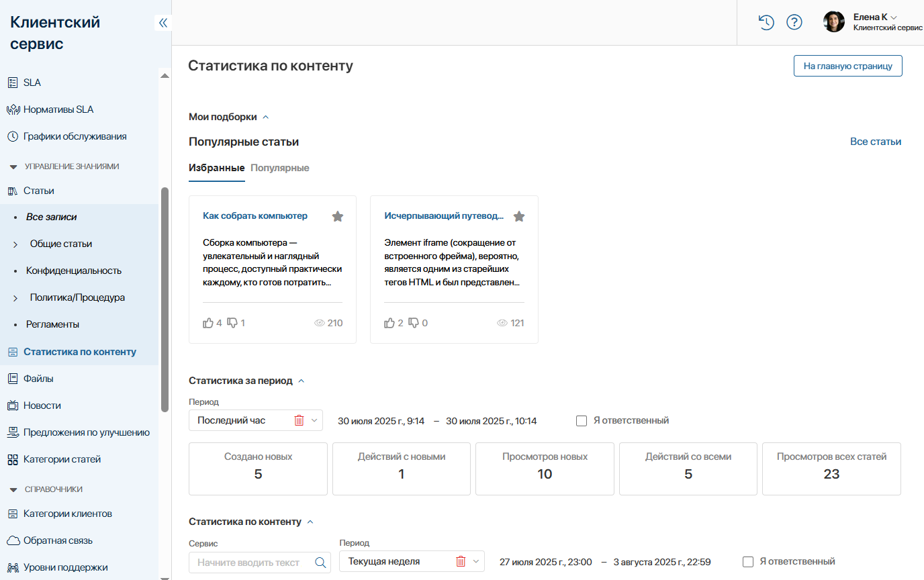Collapse the 'Мои подборки' section
Image resolution: width=924 pixels, height=580 pixels.
tap(265, 117)
